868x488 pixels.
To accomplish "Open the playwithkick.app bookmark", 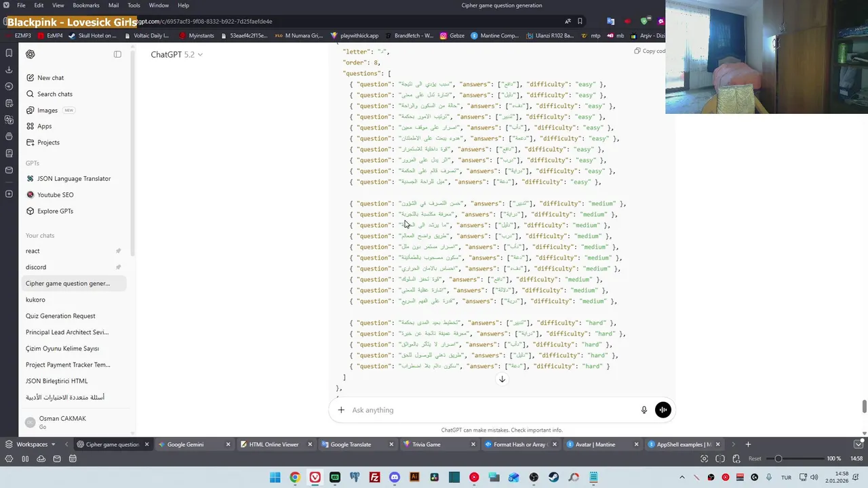I will point(355,35).
